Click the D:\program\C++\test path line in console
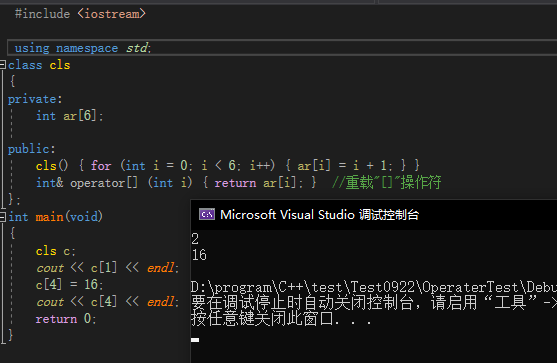This screenshot has width=557, height=363. [374, 287]
